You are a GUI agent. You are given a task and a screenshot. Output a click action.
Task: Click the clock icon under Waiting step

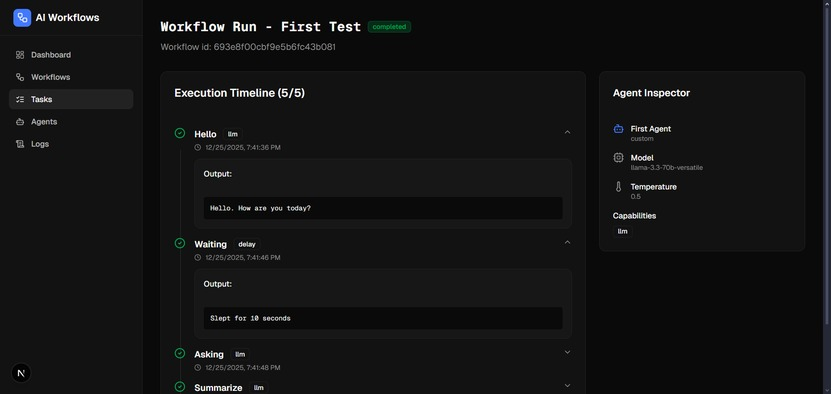click(198, 257)
